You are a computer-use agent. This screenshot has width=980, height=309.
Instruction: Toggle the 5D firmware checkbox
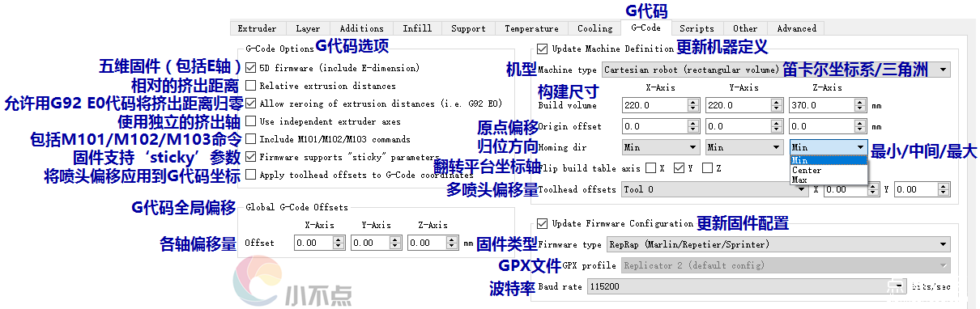[251, 68]
